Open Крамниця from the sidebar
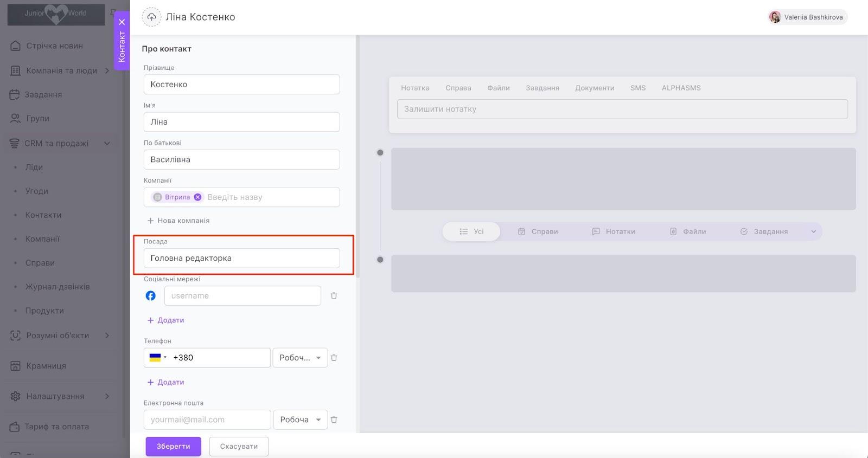 46,366
